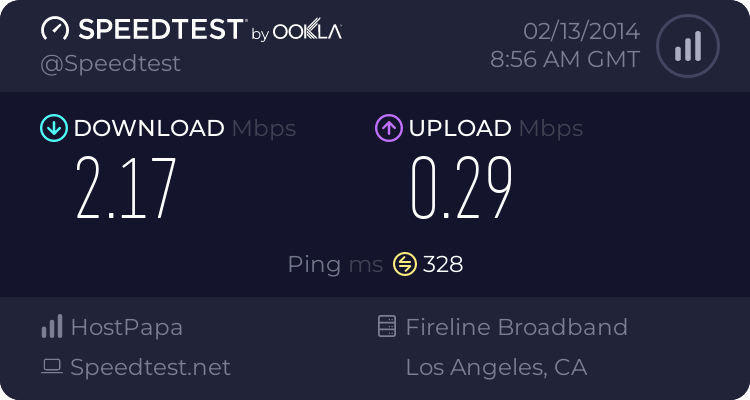The image size is (750, 400).
Task: Click the cyan download arrow icon
Action: [x=53, y=128]
